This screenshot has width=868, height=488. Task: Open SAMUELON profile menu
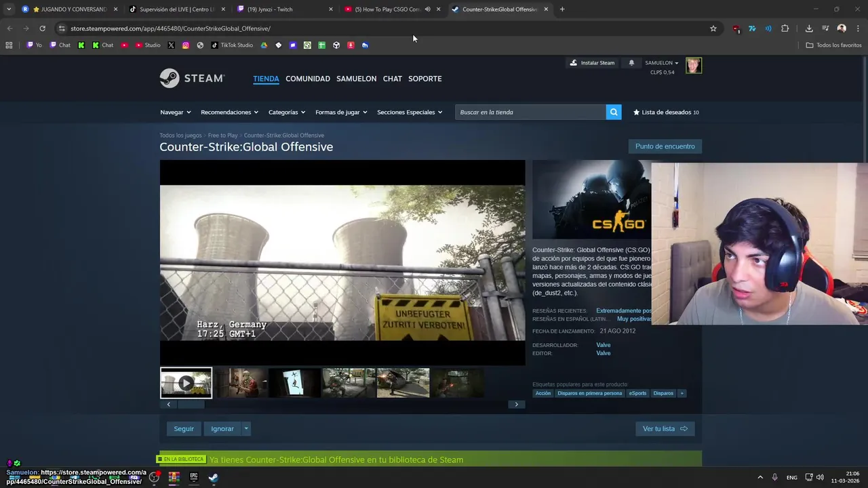[356, 79]
